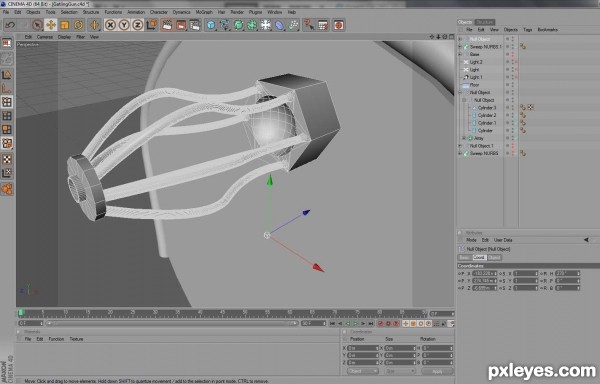Open the Plugins menu
600x384 pixels.
[255, 12]
